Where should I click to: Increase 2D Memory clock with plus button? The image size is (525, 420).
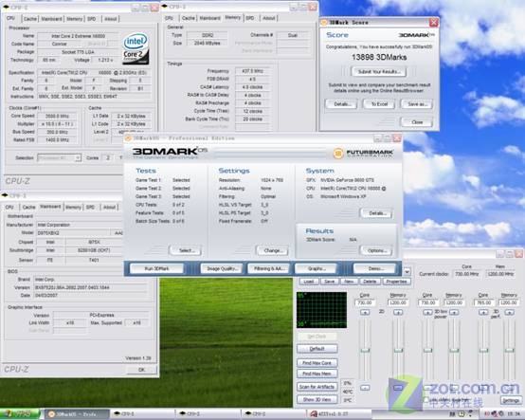tap(398, 312)
